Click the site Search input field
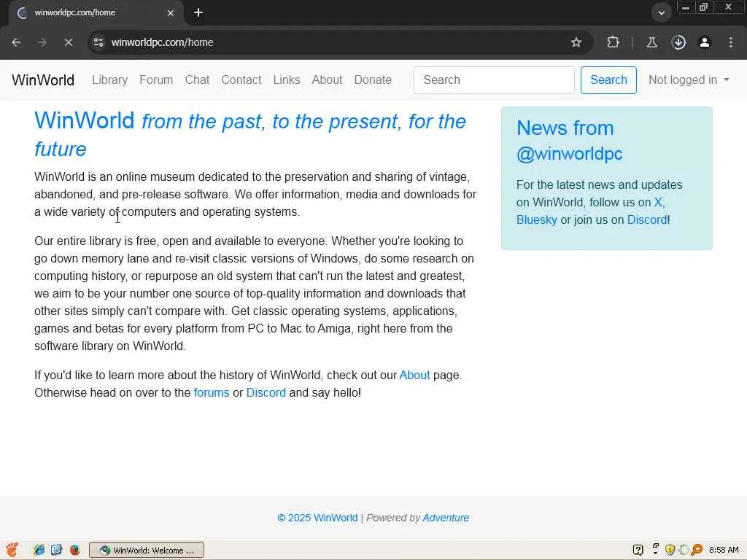Screen dimensions: 747x560 pyautogui.click(x=494, y=80)
